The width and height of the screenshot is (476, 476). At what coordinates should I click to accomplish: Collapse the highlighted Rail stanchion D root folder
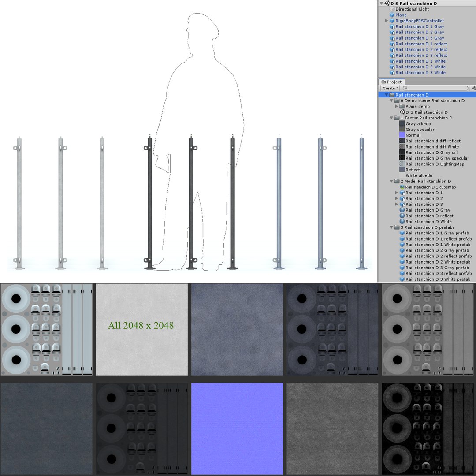coord(387,95)
